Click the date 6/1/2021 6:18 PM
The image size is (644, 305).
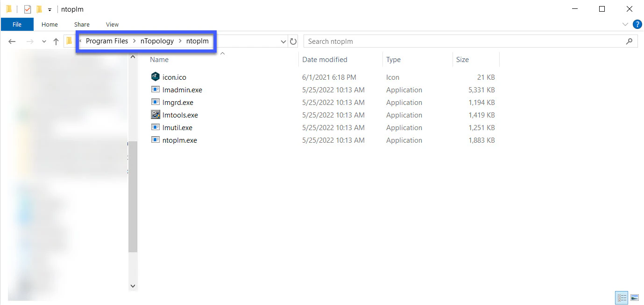click(329, 77)
